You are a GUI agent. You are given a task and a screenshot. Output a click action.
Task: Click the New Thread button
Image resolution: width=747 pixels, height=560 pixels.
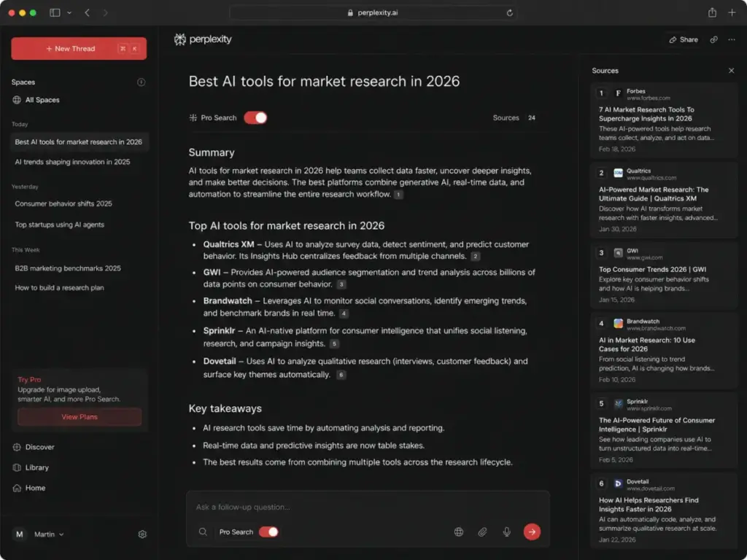pyautogui.click(x=79, y=49)
